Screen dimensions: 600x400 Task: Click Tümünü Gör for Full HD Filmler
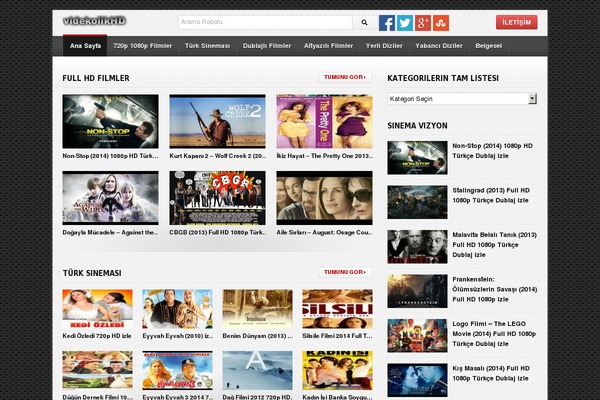(345, 77)
